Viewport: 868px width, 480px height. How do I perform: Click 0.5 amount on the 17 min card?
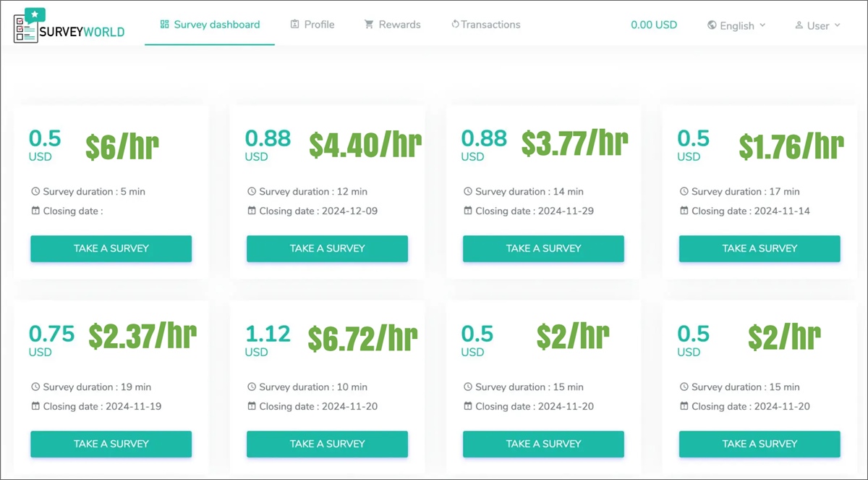[694, 138]
